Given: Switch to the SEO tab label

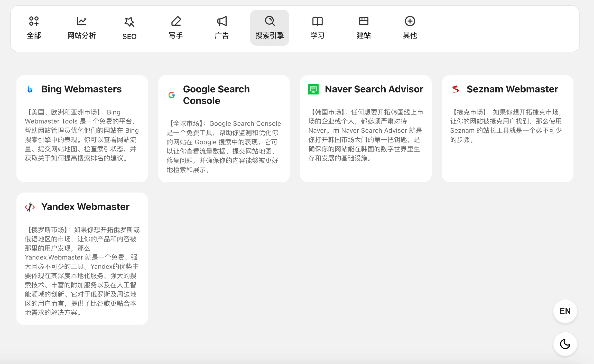Looking at the screenshot, I should 129,36.
